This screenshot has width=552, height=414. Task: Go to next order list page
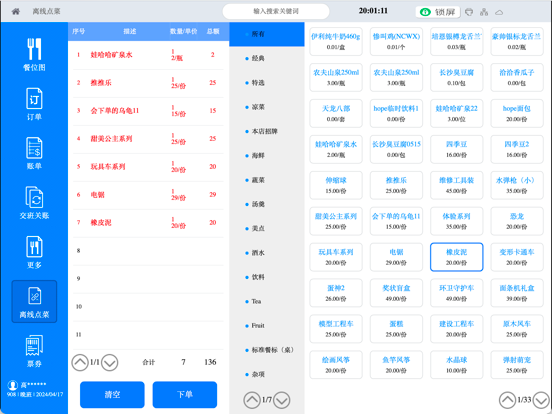[x=109, y=362]
